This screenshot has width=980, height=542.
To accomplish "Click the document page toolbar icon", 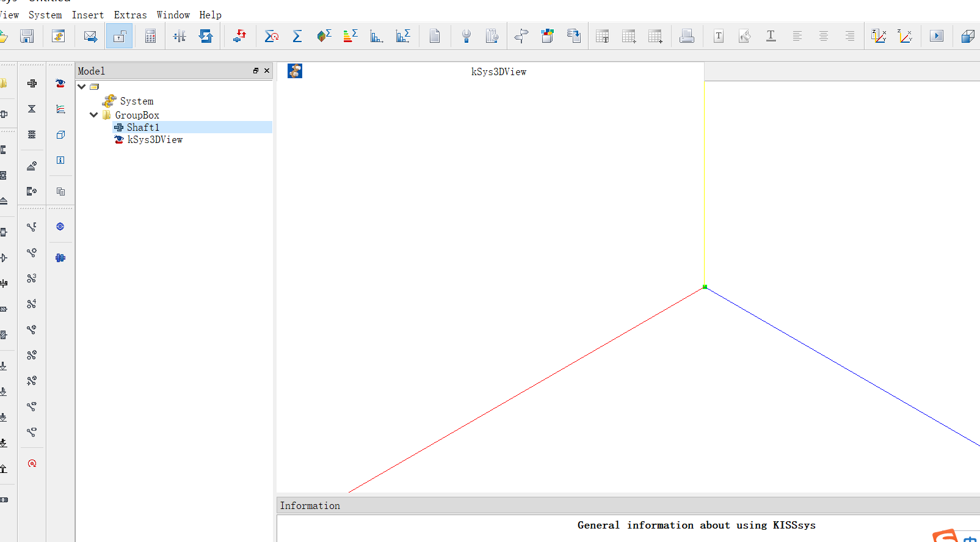I will [435, 36].
